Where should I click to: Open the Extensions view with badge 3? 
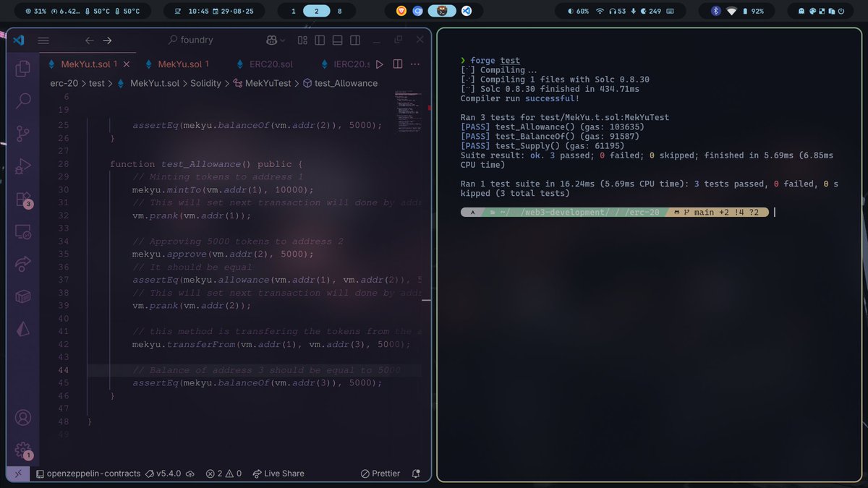tap(23, 199)
